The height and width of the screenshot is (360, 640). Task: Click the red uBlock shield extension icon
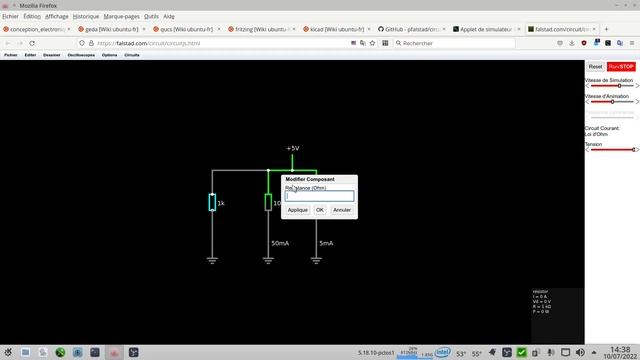pyautogui.click(x=584, y=43)
